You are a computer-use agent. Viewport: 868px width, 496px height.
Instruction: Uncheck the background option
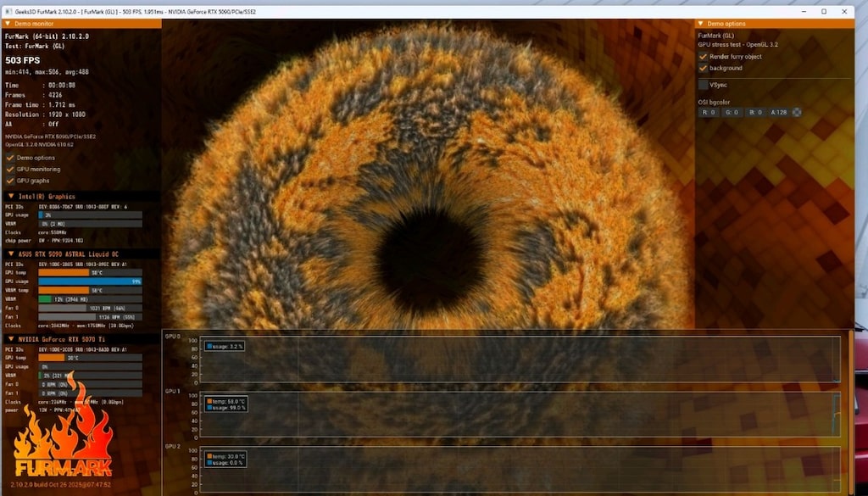click(703, 68)
